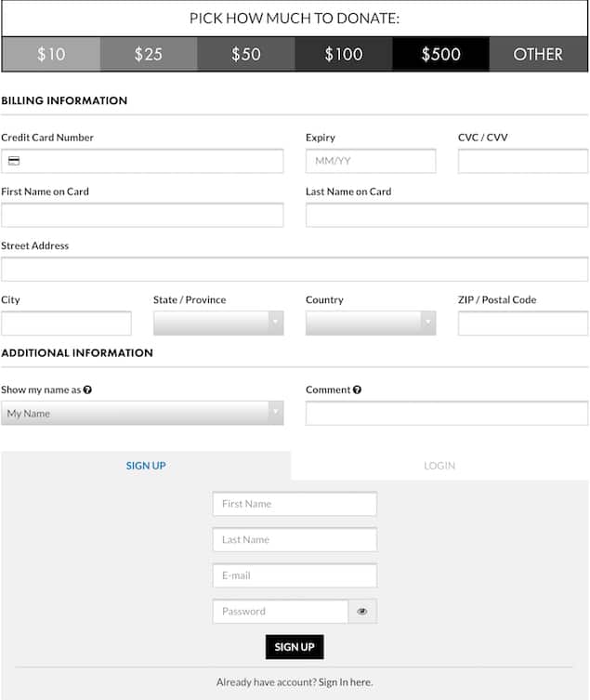This screenshot has height=700, width=590.
Task: Click the ZIP / Postal Code field
Action: tap(523, 324)
